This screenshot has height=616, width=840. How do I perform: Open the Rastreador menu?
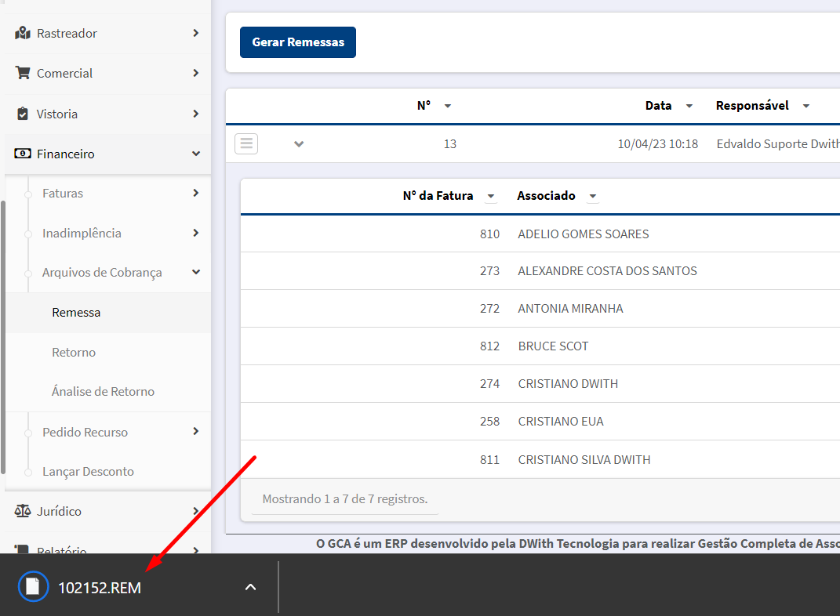click(107, 33)
